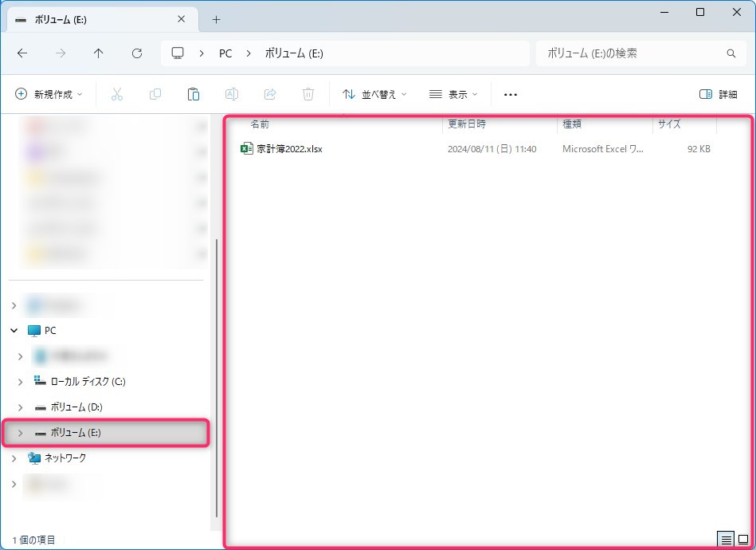
Task: Switch to large thumbnails view layout
Action: pyautogui.click(x=743, y=540)
